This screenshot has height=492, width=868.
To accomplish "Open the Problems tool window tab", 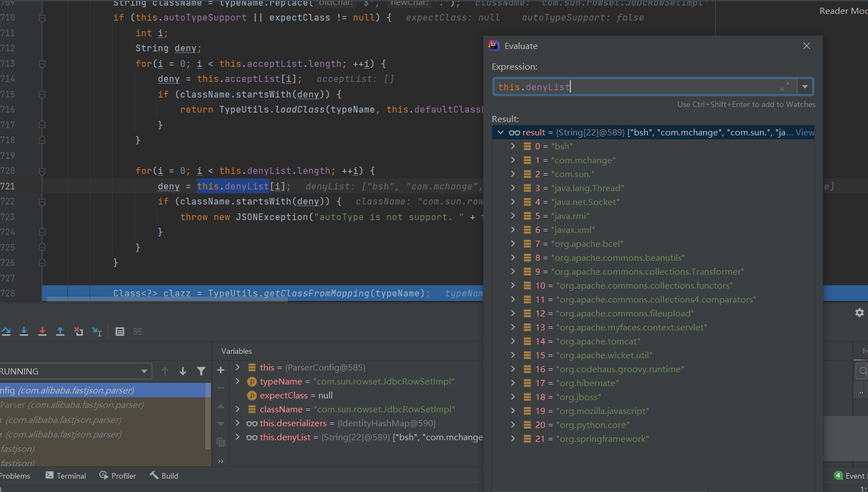I will click(14, 476).
